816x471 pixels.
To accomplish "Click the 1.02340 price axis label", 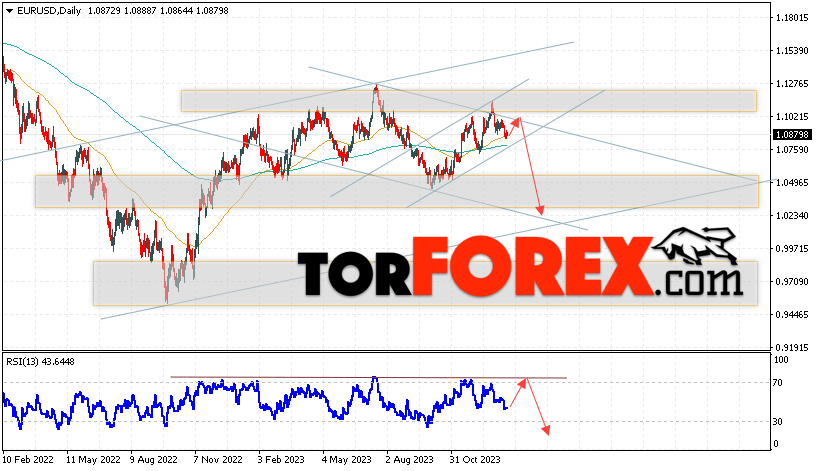I will point(792,215).
